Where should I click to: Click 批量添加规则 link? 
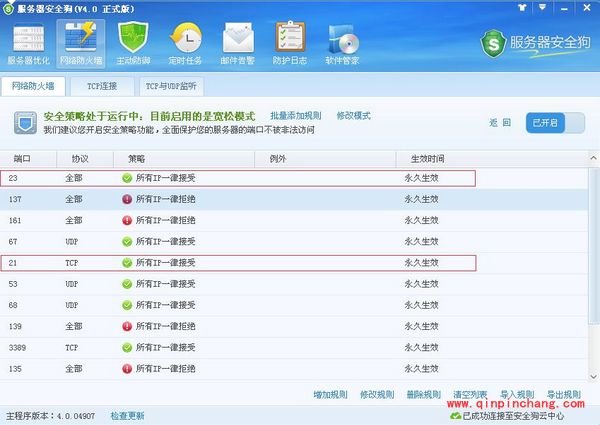[295, 116]
